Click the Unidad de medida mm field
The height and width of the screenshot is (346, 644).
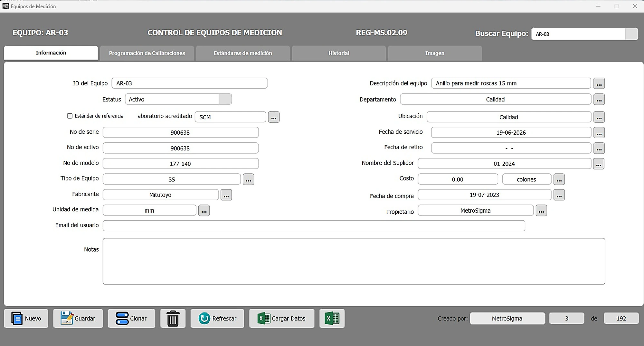pyautogui.click(x=149, y=210)
